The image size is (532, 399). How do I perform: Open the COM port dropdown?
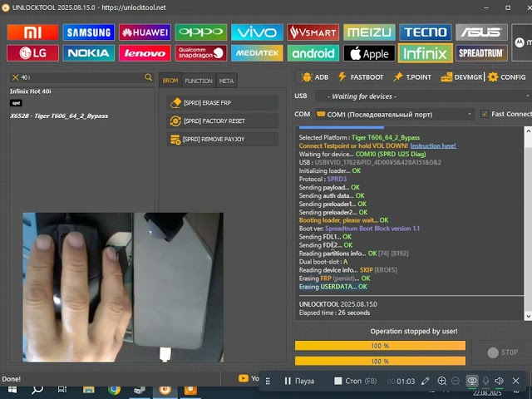coord(394,115)
